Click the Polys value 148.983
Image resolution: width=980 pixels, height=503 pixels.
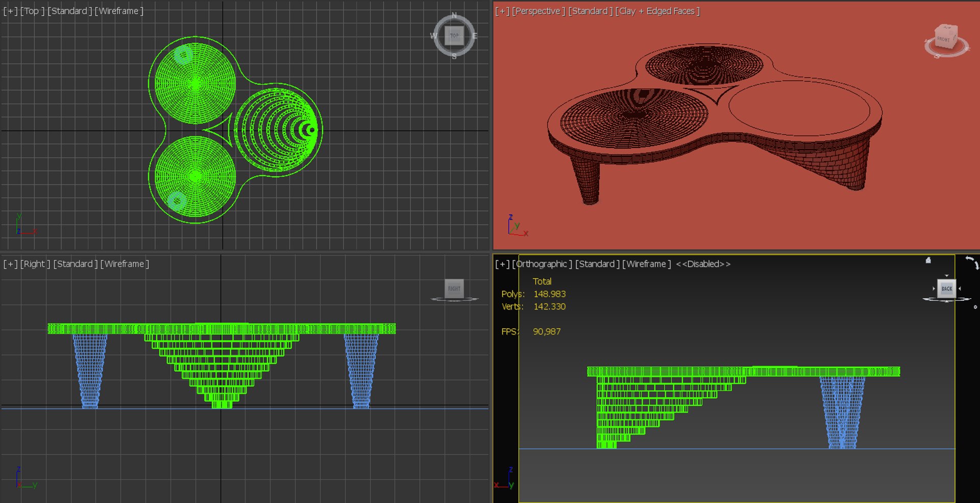coord(550,294)
